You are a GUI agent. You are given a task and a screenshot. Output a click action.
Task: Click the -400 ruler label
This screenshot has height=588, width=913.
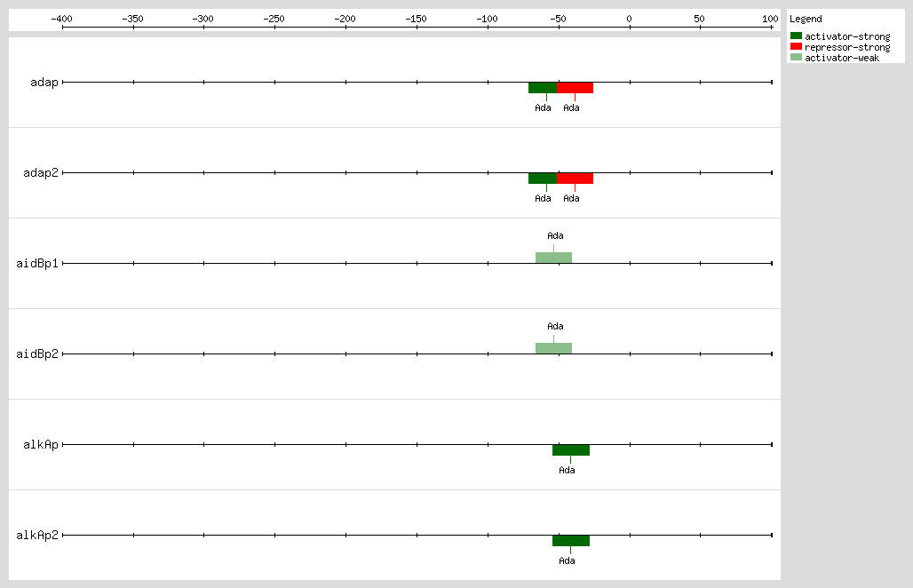pos(61,19)
